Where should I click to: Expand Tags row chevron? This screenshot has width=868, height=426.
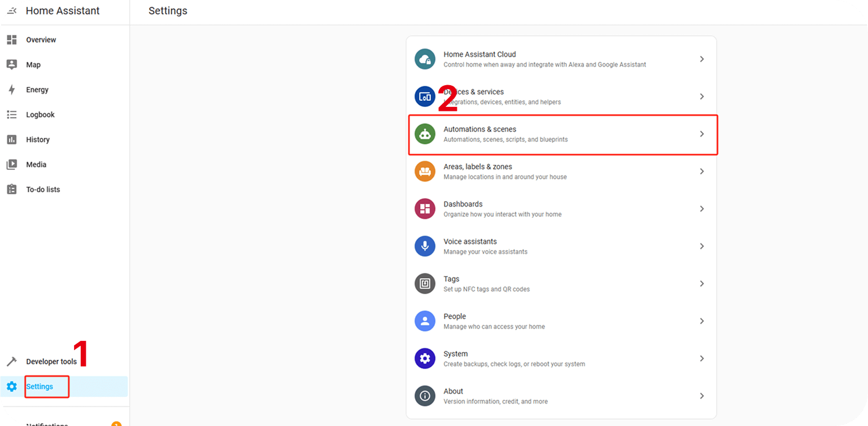(x=702, y=283)
